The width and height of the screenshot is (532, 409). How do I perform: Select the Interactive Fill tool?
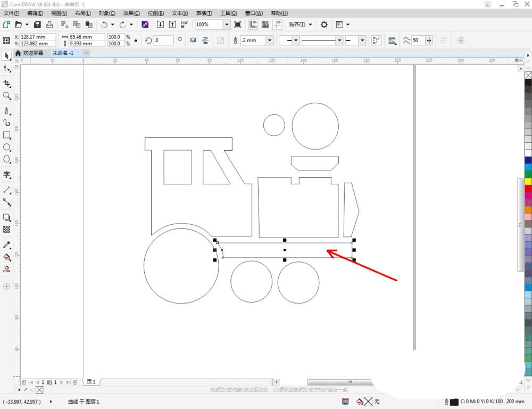tap(7, 257)
